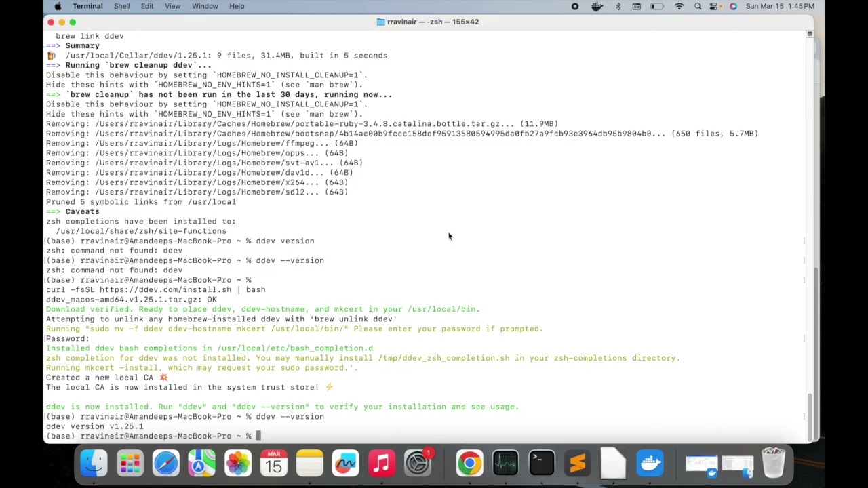Open the Wi-Fi status menu
This screenshot has height=488, width=868.
(679, 6)
